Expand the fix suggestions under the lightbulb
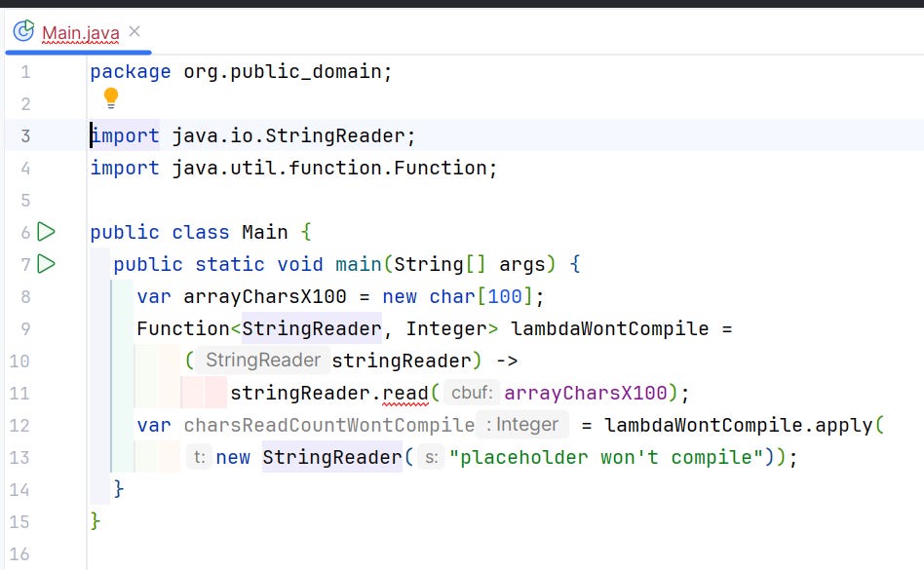 (x=111, y=97)
